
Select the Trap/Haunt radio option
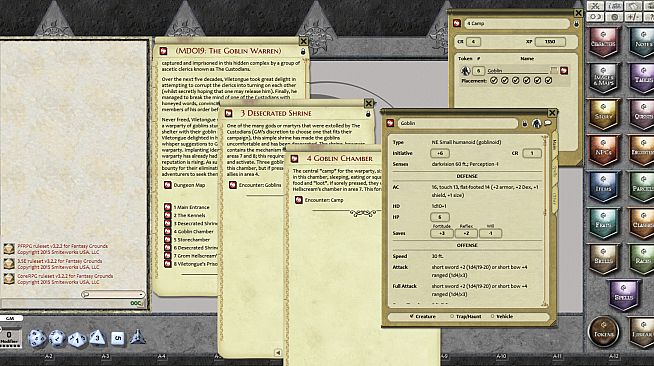(465, 316)
